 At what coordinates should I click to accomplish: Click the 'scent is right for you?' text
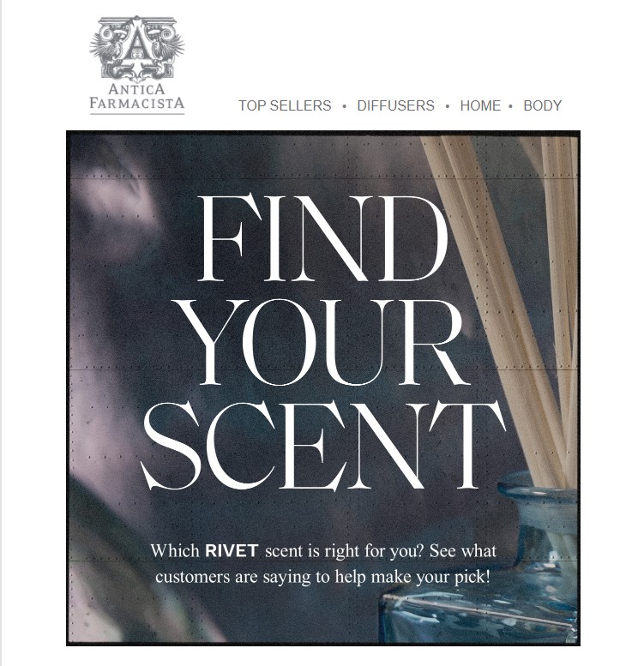click(x=345, y=551)
